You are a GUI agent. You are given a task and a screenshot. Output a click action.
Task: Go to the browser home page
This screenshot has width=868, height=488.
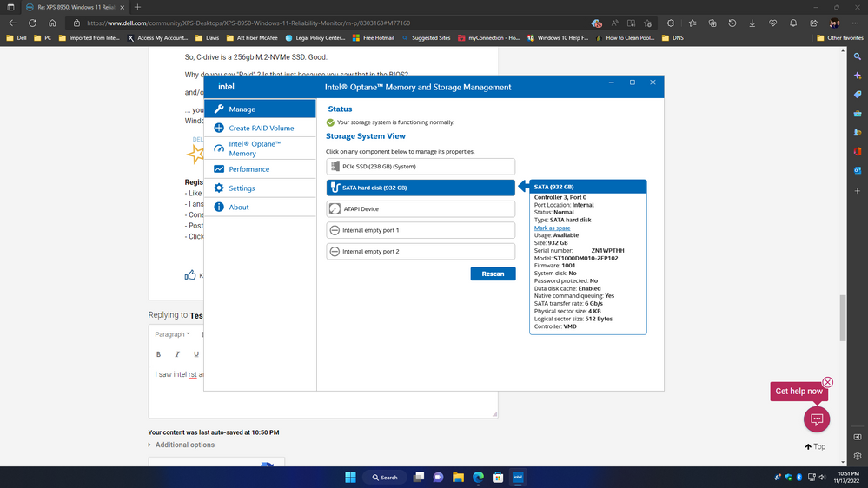click(x=53, y=23)
